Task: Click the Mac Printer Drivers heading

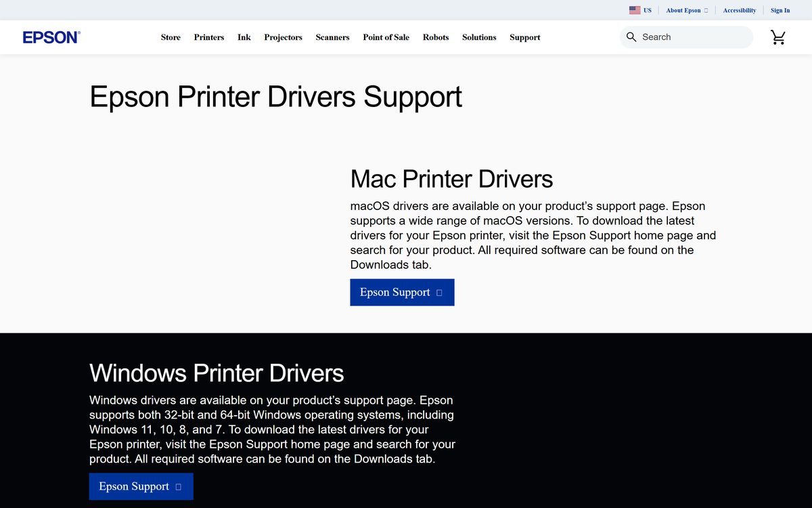Action: click(x=451, y=179)
